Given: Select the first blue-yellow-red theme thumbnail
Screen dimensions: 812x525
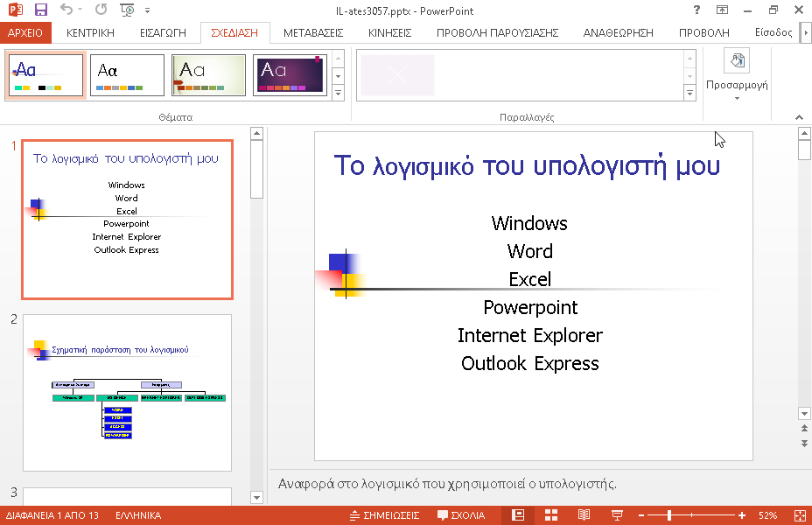Looking at the screenshot, I should click(x=45, y=75).
